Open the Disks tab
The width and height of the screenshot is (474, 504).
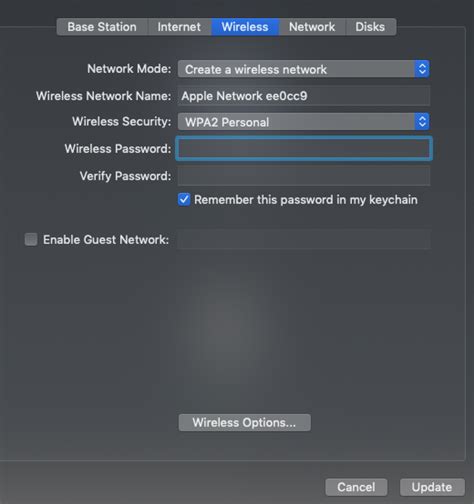(x=370, y=27)
